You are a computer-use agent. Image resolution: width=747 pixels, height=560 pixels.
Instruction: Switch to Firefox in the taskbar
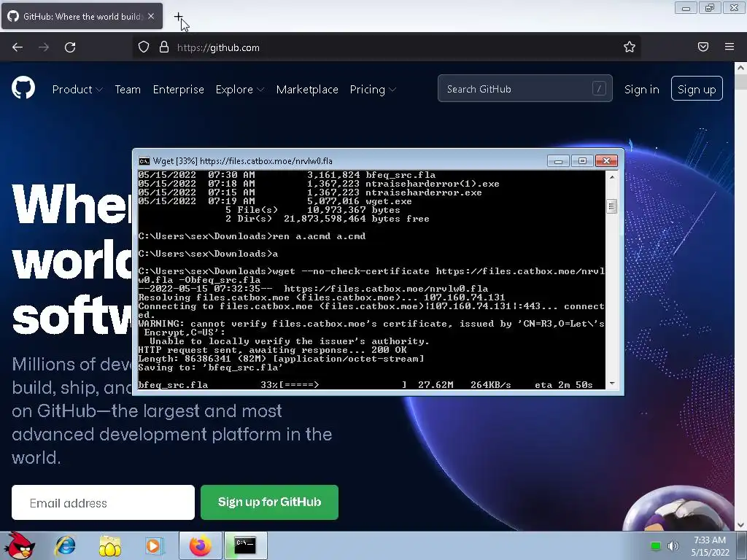point(201,545)
